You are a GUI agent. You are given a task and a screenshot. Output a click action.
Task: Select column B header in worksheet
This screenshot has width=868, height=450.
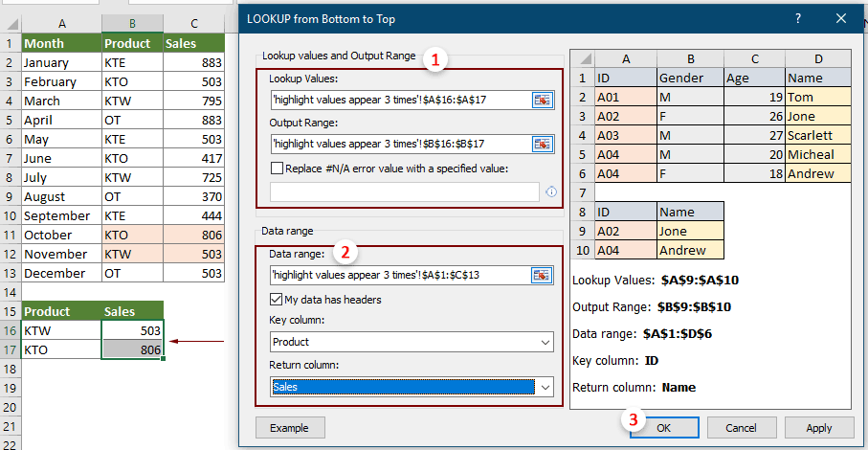click(132, 23)
